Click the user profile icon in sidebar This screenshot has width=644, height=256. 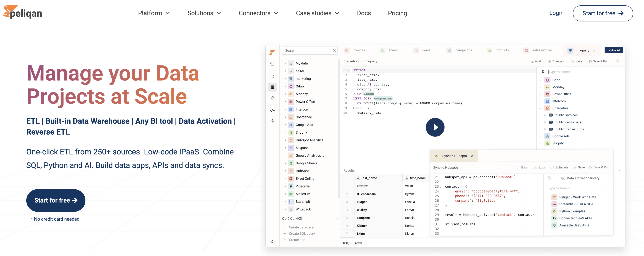tap(272, 242)
